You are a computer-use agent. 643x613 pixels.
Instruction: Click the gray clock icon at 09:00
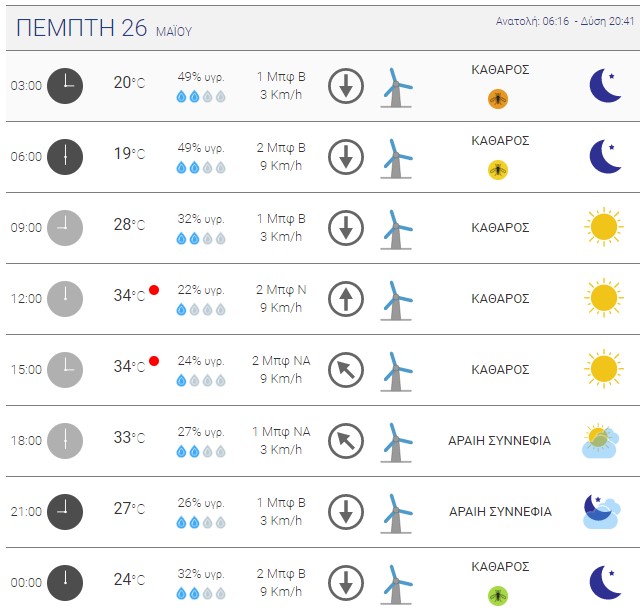[x=65, y=228]
